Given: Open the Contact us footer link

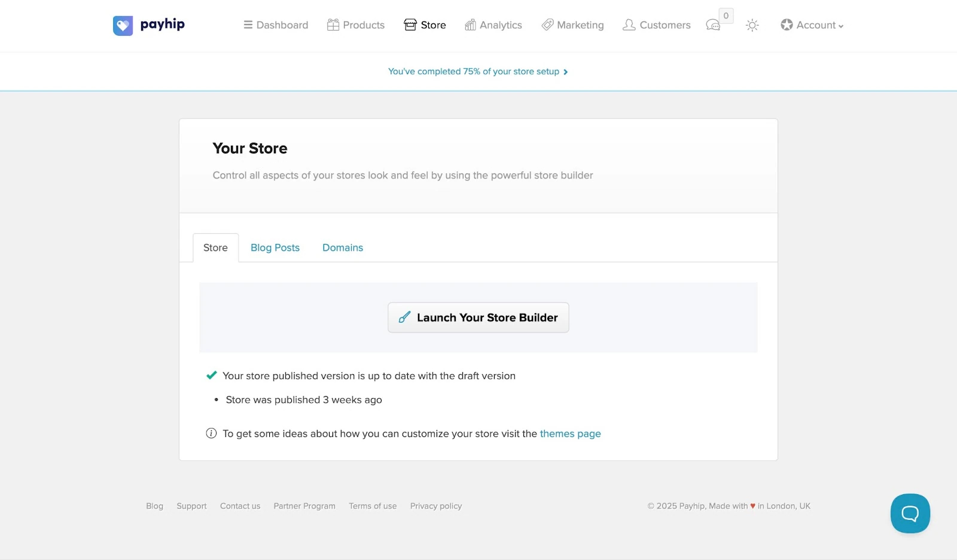Looking at the screenshot, I should (240, 506).
